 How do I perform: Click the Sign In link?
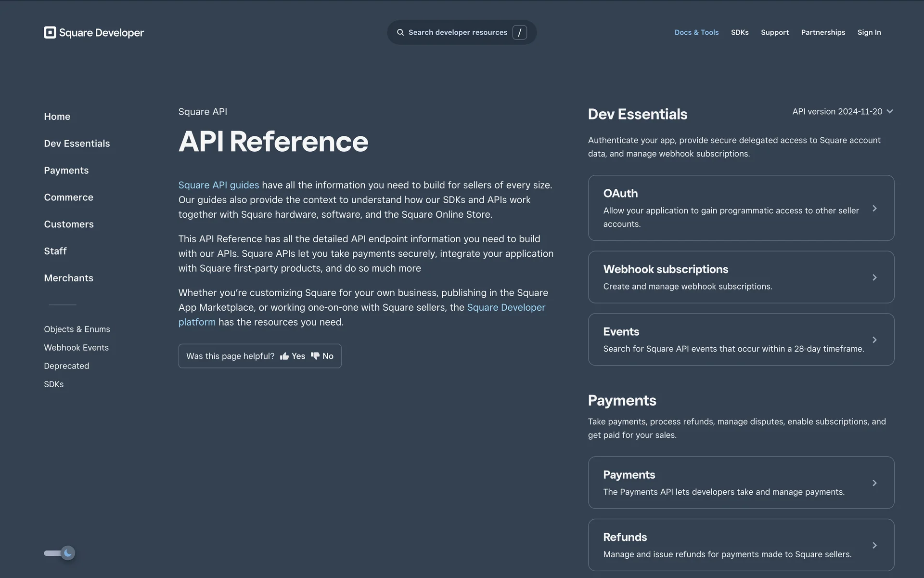pyautogui.click(x=869, y=32)
